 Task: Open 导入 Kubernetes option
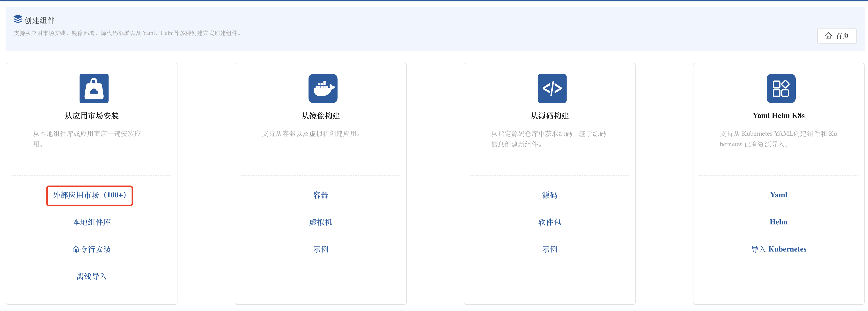click(778, 249)
